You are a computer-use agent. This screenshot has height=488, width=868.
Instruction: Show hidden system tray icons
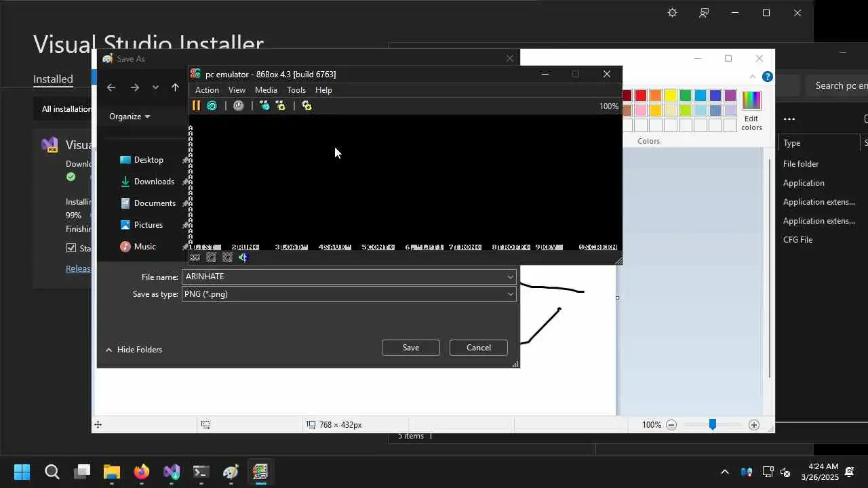pyautogui.click(x=725, y=472)
